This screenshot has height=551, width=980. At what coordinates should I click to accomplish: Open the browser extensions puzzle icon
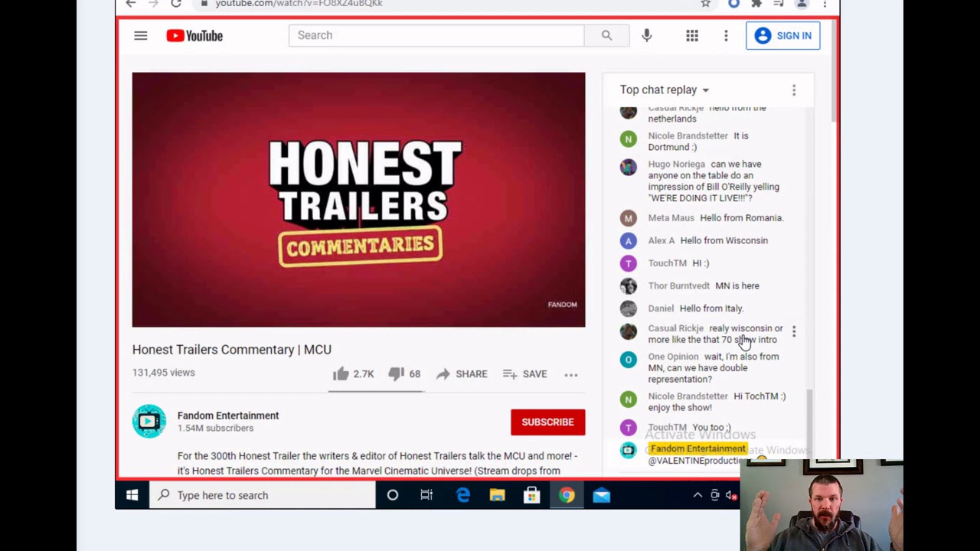coord(756,4)
